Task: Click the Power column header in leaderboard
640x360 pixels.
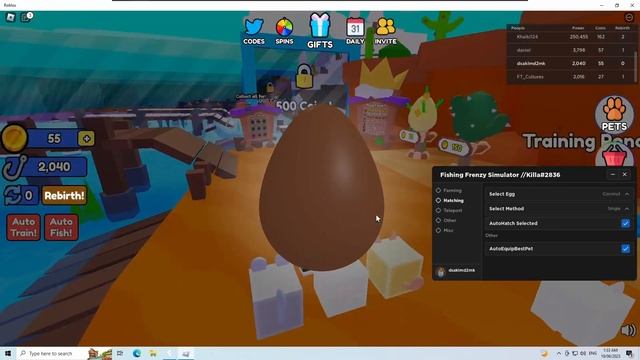Action: [578, 28]
